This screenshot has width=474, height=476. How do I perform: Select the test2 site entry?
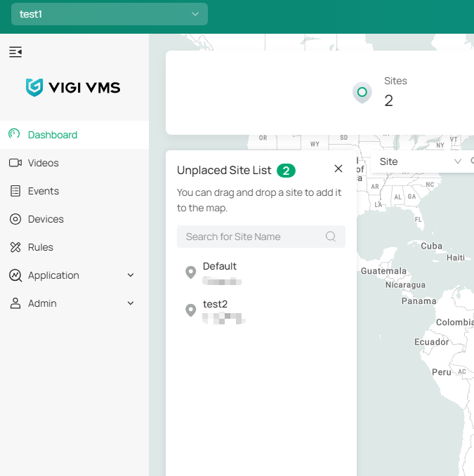click(x=261, y=311)
